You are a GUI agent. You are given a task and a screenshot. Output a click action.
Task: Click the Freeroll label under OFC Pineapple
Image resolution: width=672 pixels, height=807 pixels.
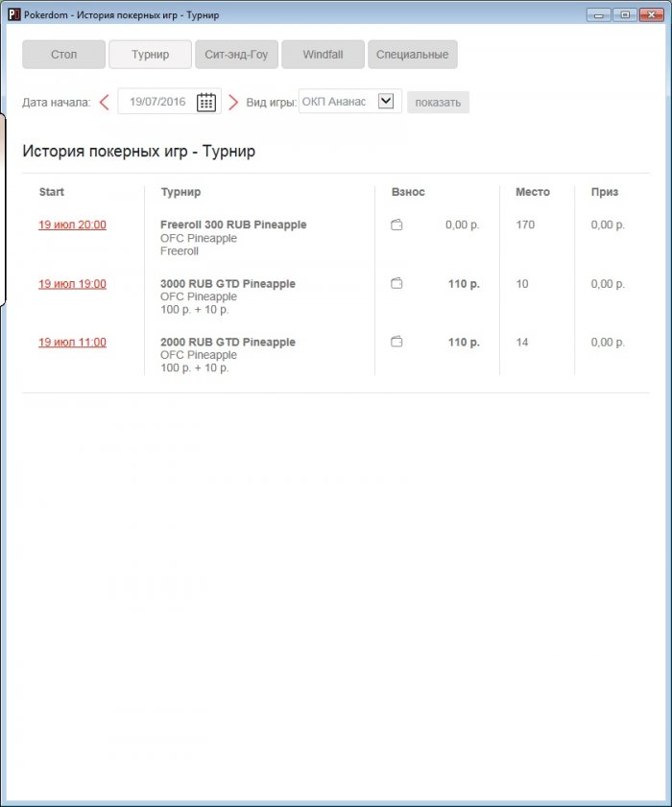180,251
